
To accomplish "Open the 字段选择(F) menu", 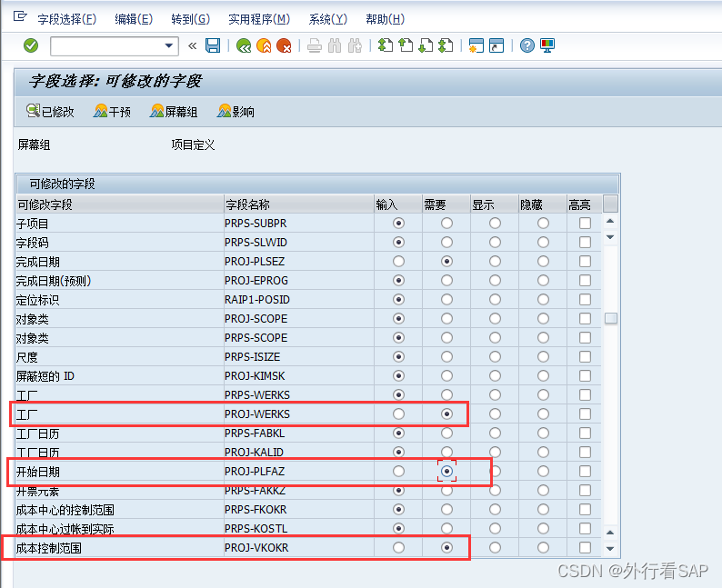I will coord(66,19).
